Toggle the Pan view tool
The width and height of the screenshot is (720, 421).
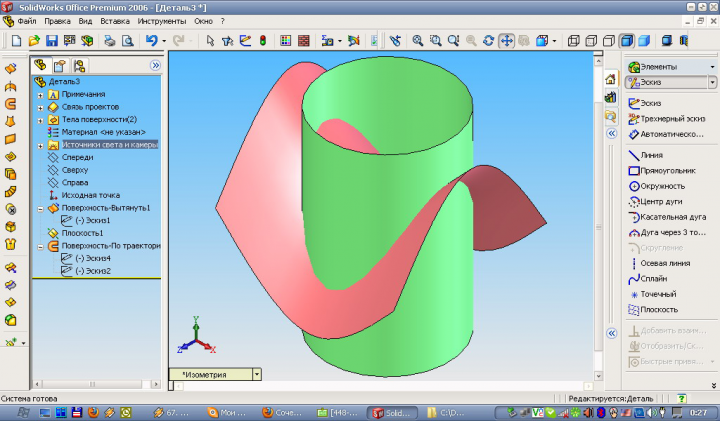coord(506,41)
